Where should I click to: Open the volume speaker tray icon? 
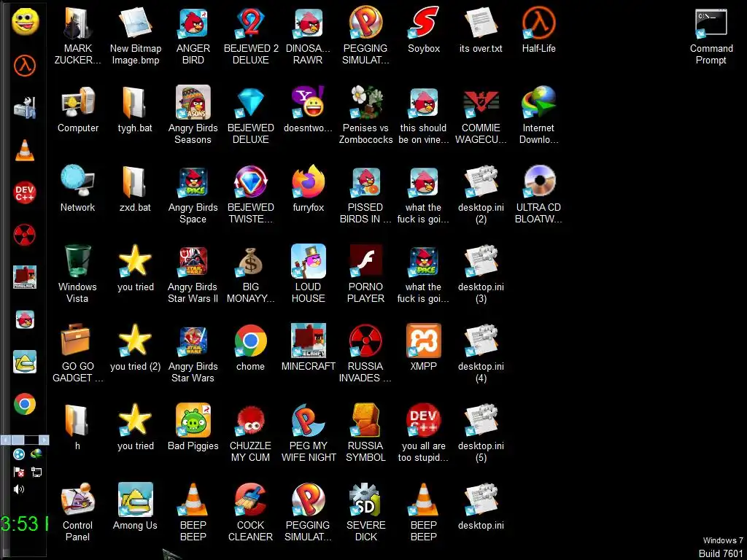tap(19, 489)
